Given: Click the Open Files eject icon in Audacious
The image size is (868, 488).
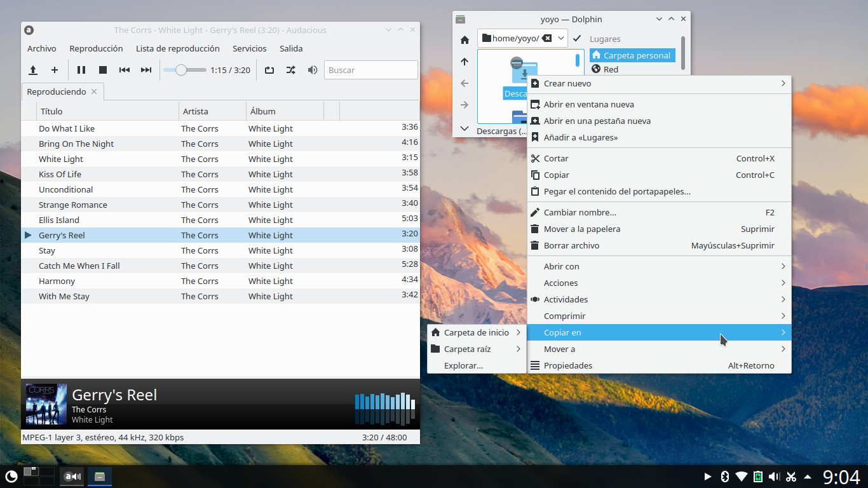Looking at the screenshot, I should (33, 70).
